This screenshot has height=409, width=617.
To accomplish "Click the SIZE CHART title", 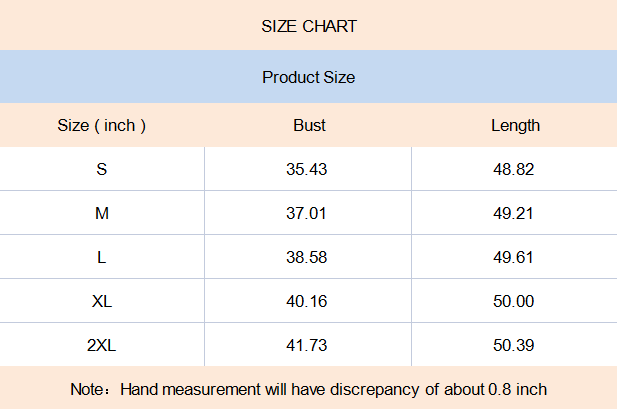I will [308, 27].
